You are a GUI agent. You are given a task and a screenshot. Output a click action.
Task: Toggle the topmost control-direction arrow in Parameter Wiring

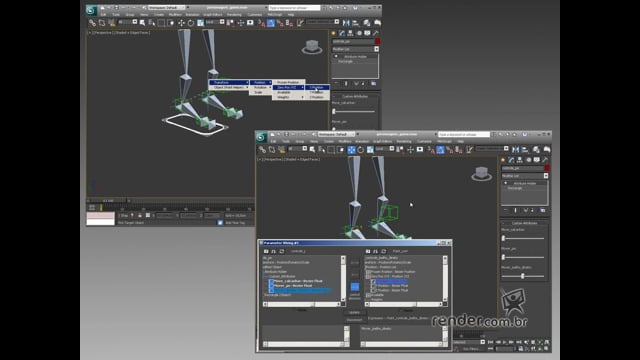(355, 262)
